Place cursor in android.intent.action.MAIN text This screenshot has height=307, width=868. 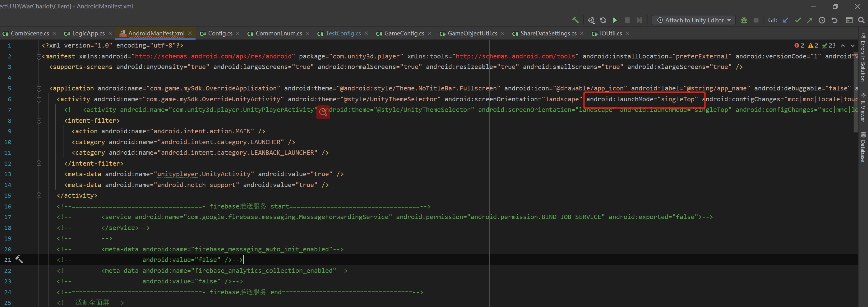click(202, 131)
